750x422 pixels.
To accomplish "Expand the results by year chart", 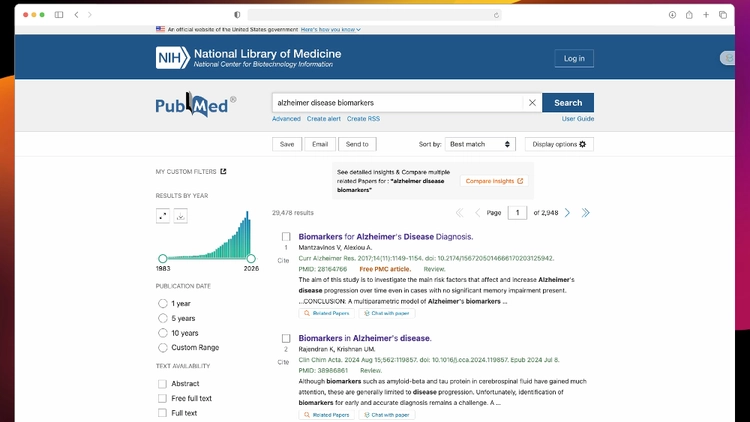I will click(163, 216).
